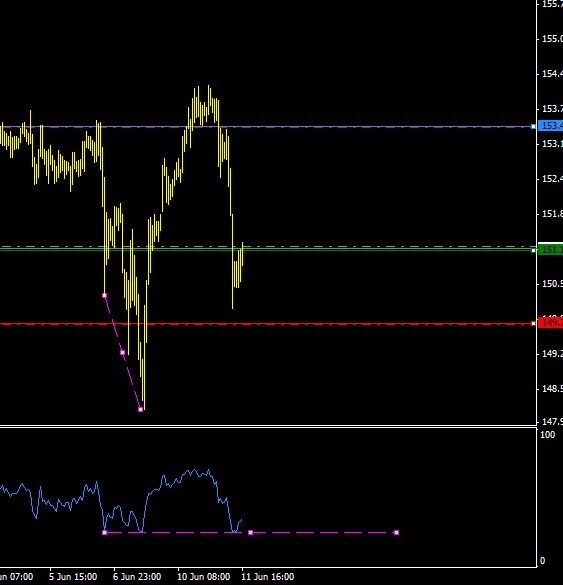Click the dashed indicator line's right-end anchor
This screenshot has height=585, width=563.
(x=396, y=532)
